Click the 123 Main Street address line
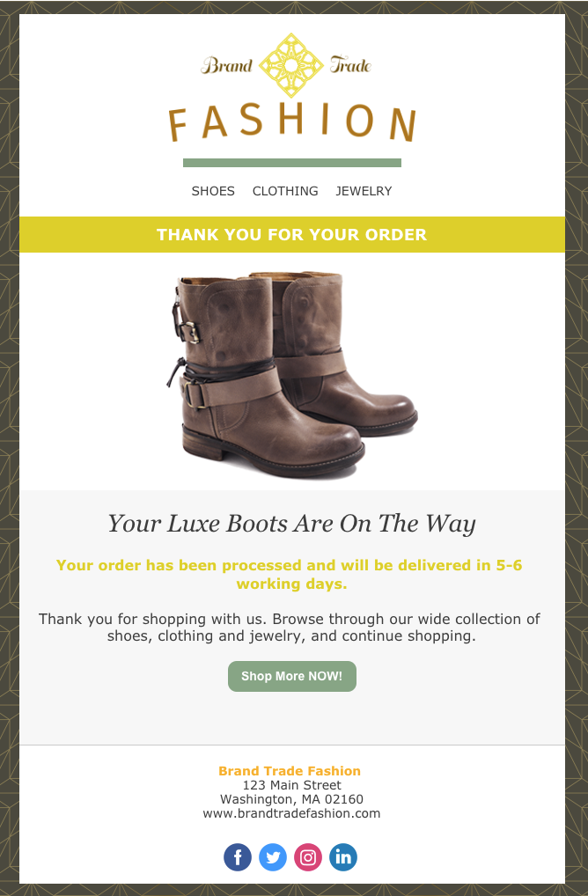Viewport: 588px width, 896px height. 292,785
